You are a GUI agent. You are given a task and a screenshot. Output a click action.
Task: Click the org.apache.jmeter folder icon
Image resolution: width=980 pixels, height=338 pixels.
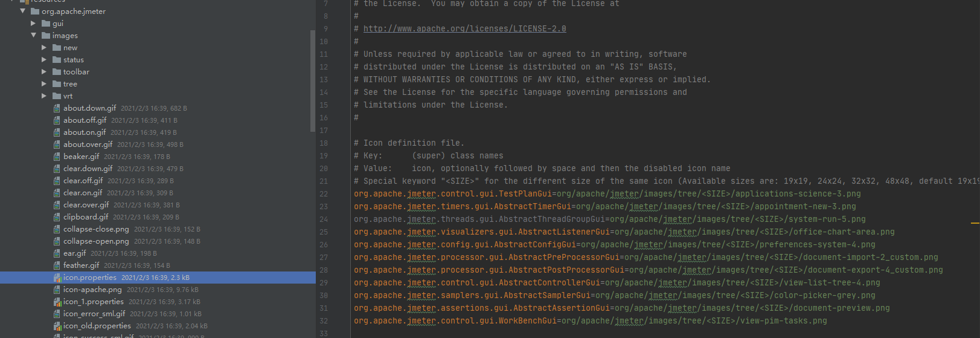pyautogui.click(x=35, y=11)
